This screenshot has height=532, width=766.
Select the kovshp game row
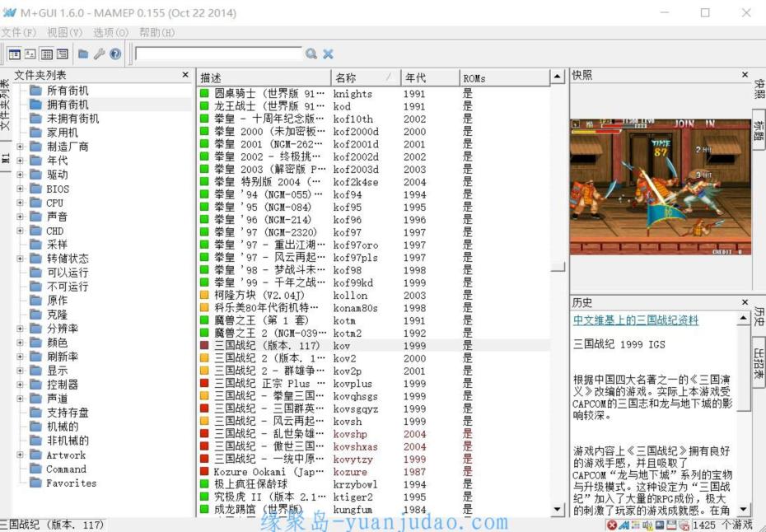click(374, 434)
